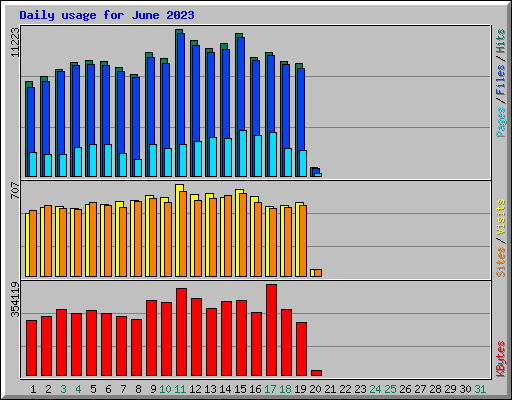Click day label '5' on the x-axis

[93, 389]
